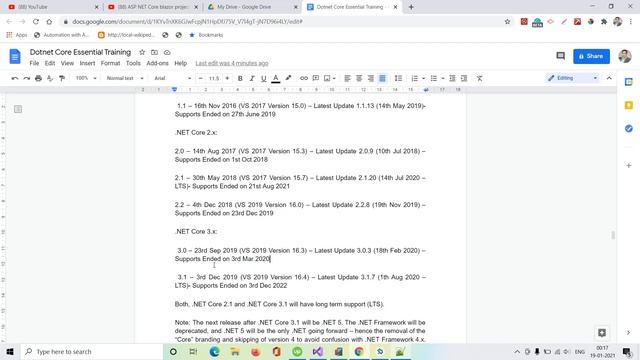This screenshot has height=360, width=640.
Task: Insert a link via toolbar icon
Action: tap(304, 78)
